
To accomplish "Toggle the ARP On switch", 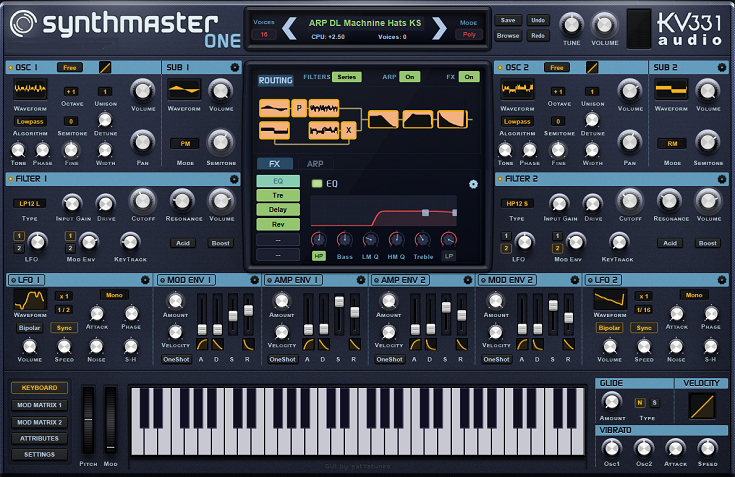I will pos(410,77).
